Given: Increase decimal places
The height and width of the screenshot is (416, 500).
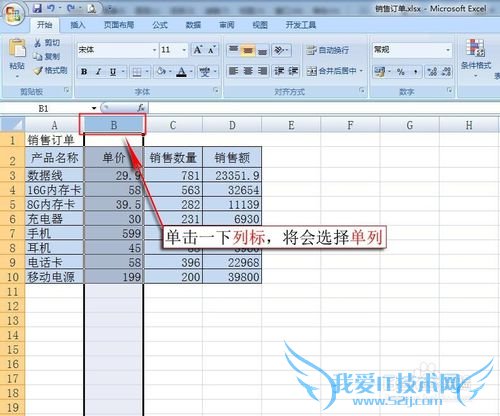Looking at the screenshot, I should point(432,71).
